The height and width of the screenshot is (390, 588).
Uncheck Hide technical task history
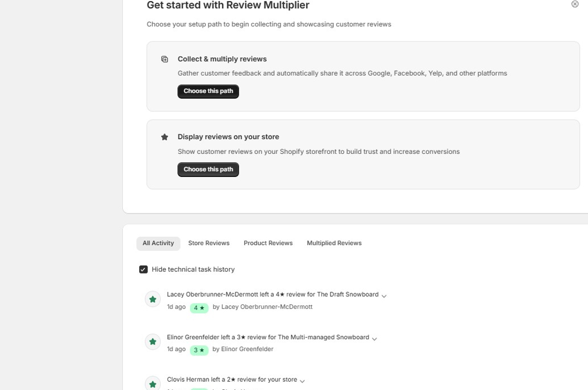143,269
